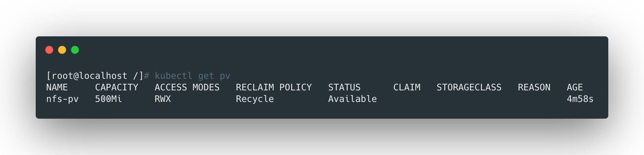This screenshot has height=155, width=644.
Task: Click the yellow minimize window button
Action: click(x=62, y=50)
